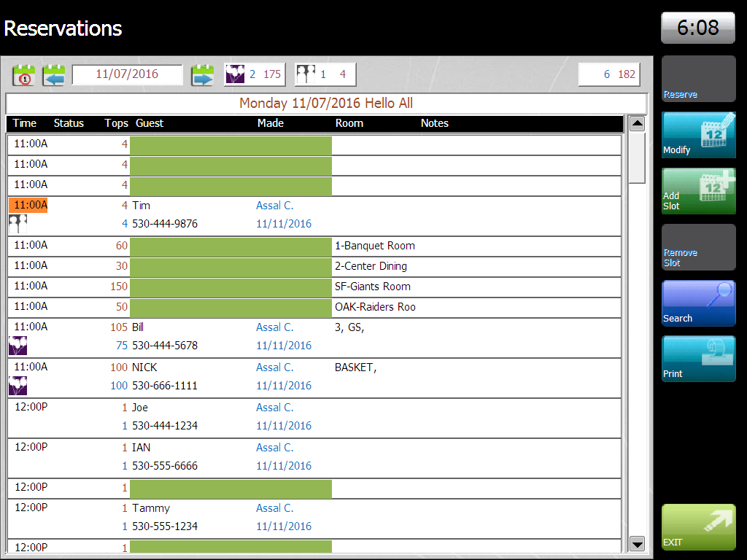Click the Notes column header
Viewport: 747px width, 560px height.
[x=435, y=123]
